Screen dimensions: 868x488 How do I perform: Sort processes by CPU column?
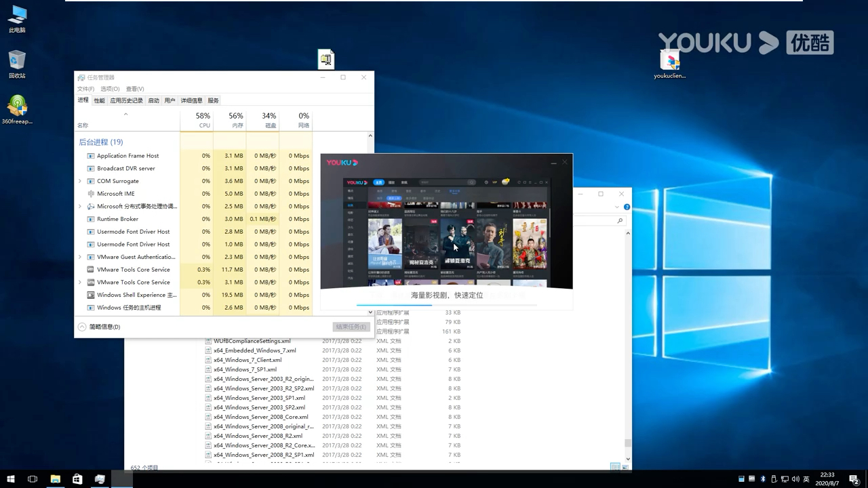[197, 120]
